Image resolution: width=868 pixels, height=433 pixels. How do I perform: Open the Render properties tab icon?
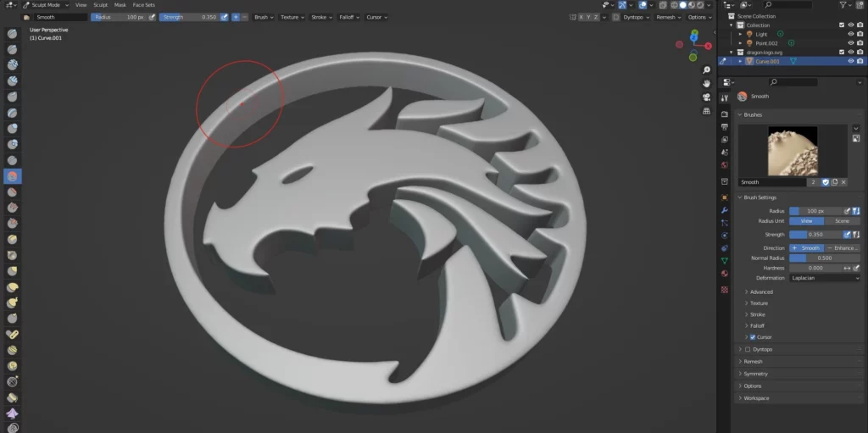click(725, 114)
